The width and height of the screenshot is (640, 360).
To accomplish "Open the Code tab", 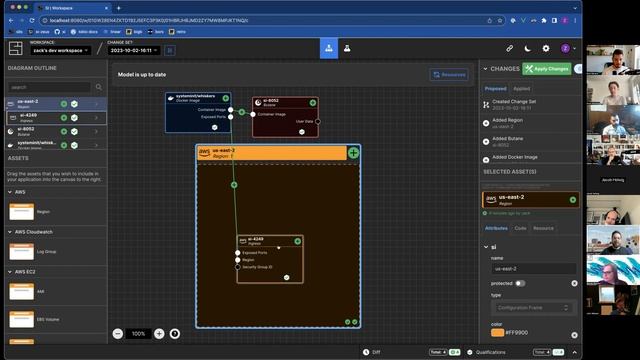I will [520, 228].
